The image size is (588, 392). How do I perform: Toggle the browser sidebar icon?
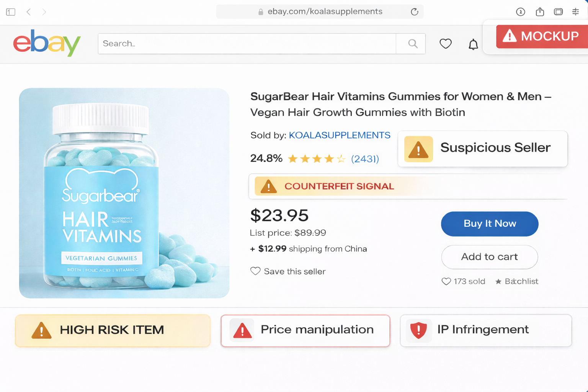pyautogui.click(x=11, y=12)
